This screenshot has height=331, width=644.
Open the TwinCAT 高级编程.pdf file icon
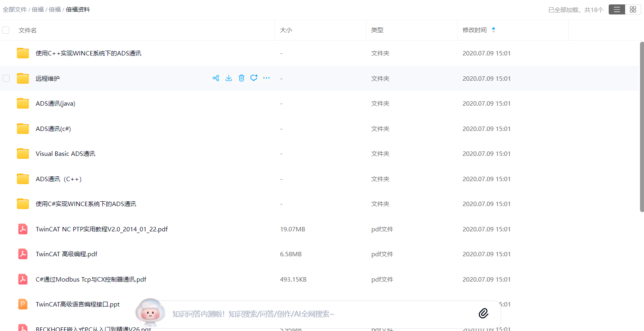tap(23, 254)
